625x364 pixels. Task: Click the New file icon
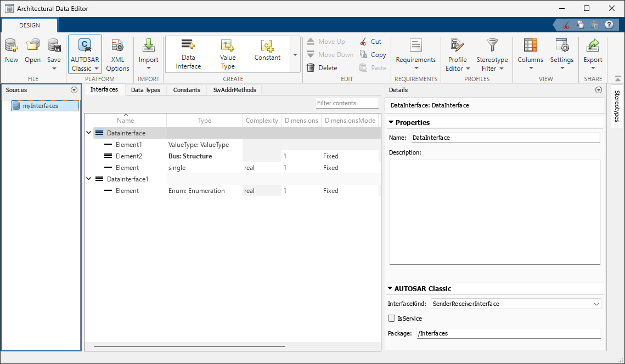[11, 46]
